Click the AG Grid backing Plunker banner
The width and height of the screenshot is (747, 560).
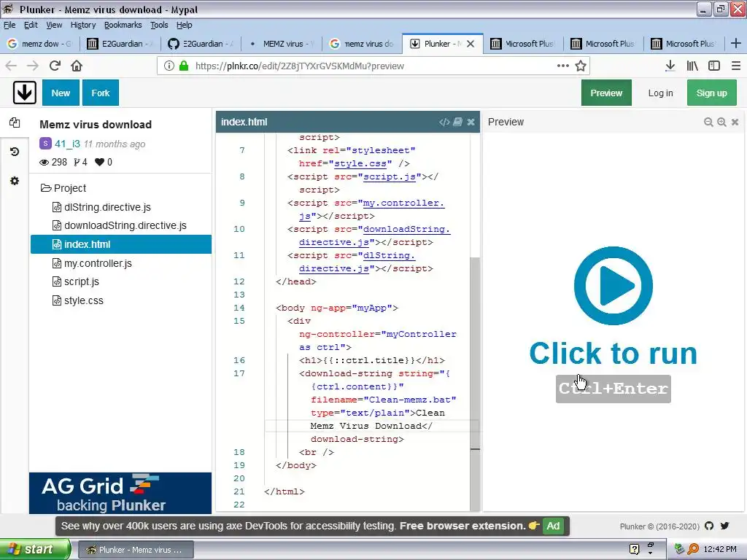(x=120, y=493)
